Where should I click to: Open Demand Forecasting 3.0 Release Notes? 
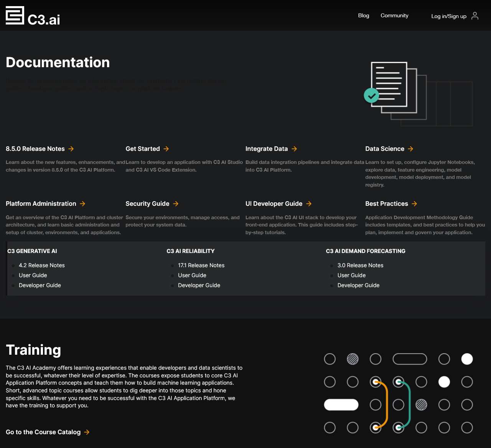[361, 265]
